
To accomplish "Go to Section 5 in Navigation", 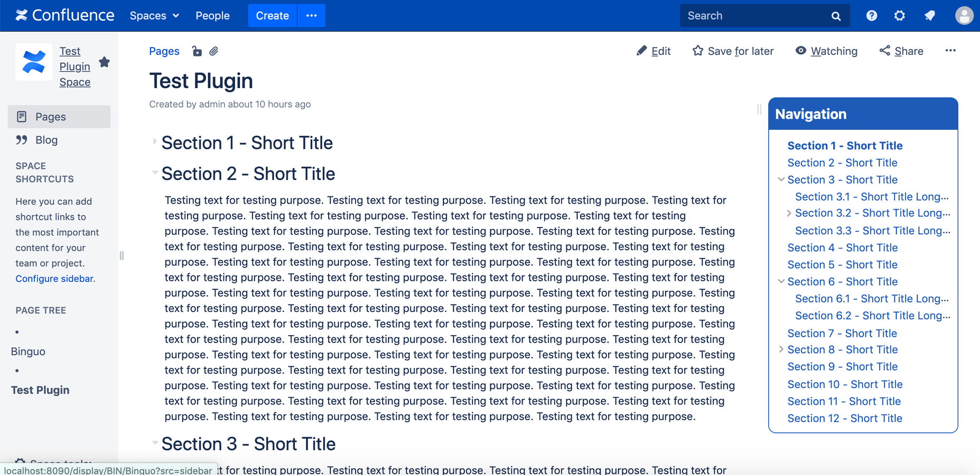I will coord(843,264).
